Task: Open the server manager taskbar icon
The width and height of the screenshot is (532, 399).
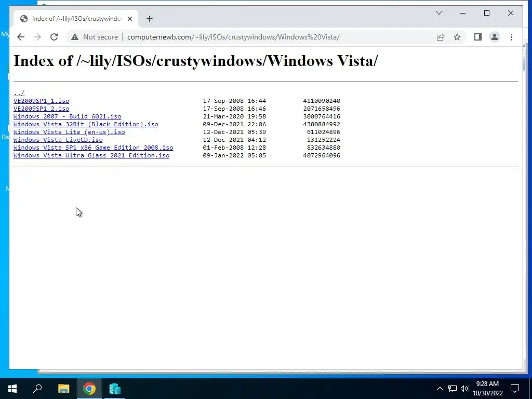Action: tap(115, 389)
